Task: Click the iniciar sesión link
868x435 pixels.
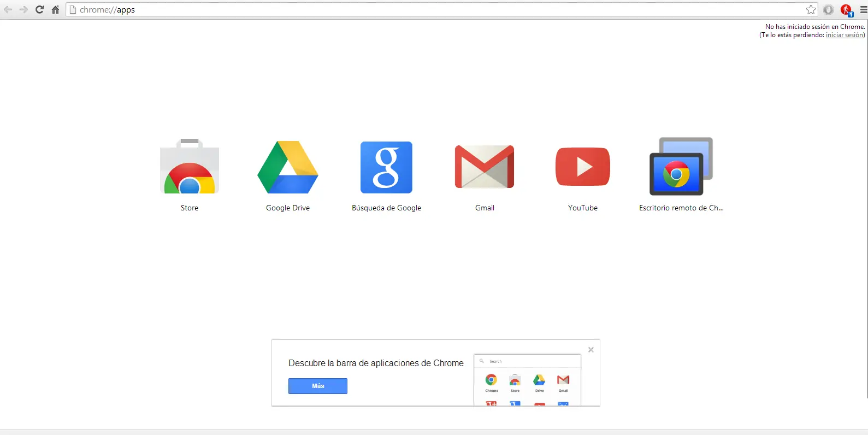Action: point(845,35)
